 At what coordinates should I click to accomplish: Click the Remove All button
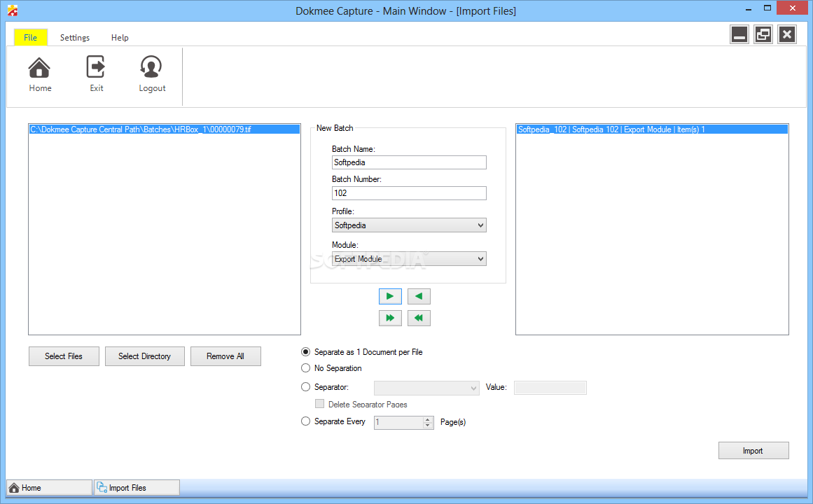[x=225, y=356]
